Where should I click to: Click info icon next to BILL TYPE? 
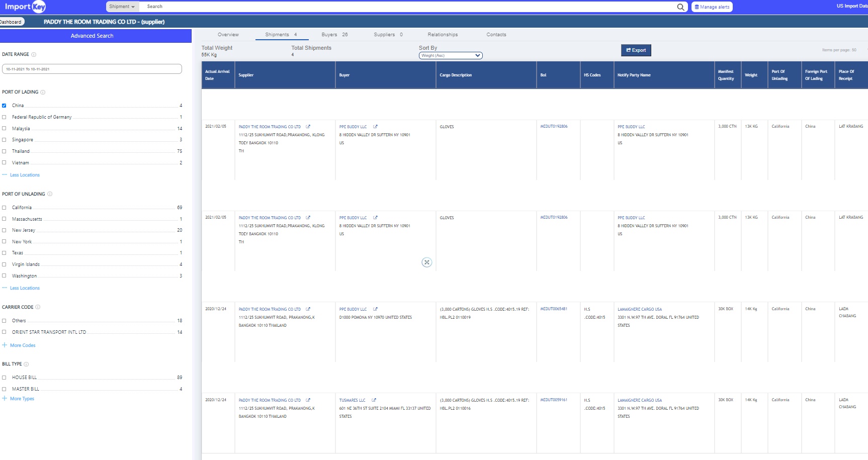26,364
